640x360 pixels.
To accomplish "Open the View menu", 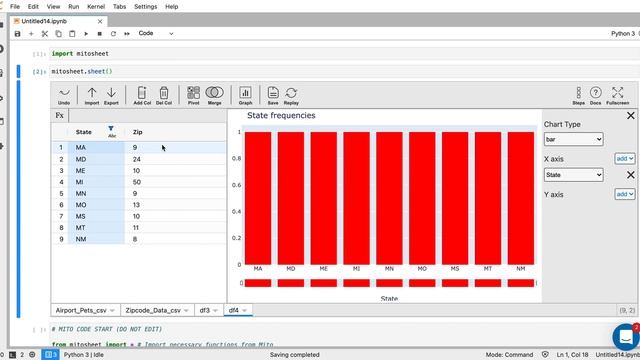I will pyautogui.click(x=53, y=7).
